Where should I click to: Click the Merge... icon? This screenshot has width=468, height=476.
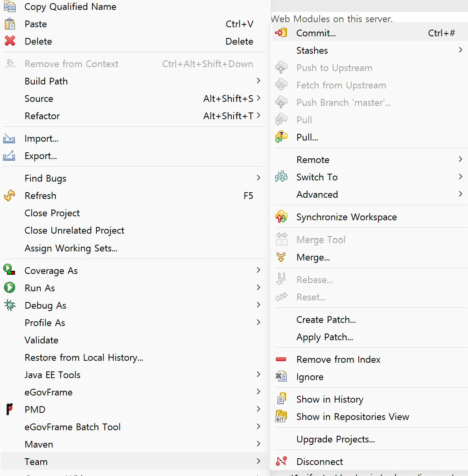pos(281,257)
